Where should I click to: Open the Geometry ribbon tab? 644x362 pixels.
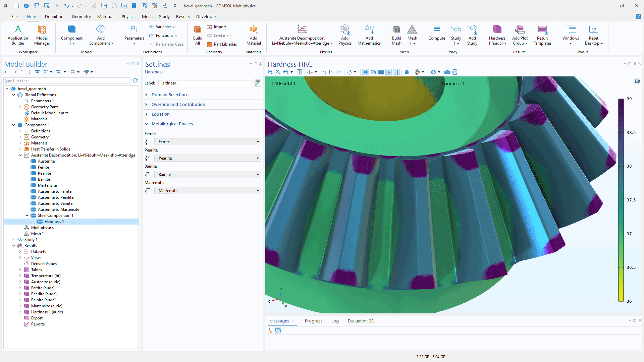click(x=81, y=16)
